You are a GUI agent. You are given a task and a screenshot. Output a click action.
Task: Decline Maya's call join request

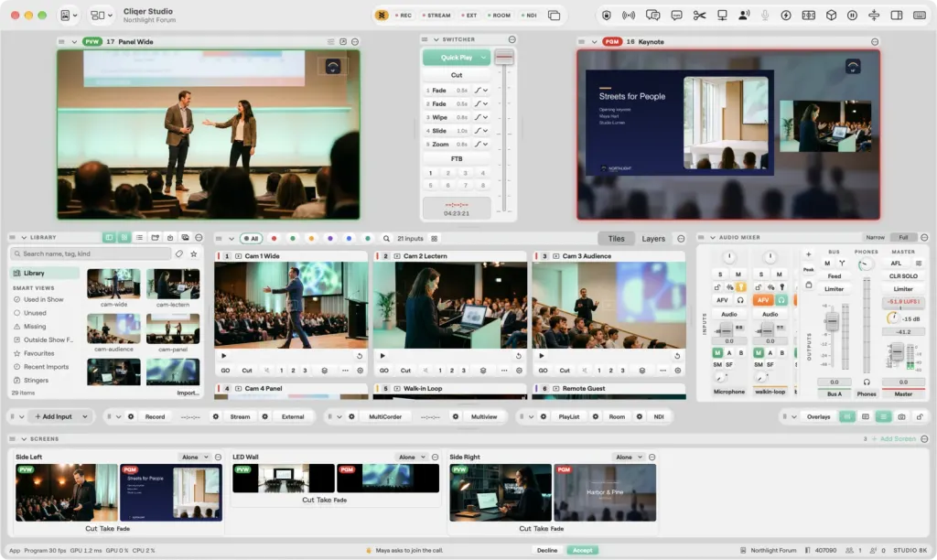547,551
